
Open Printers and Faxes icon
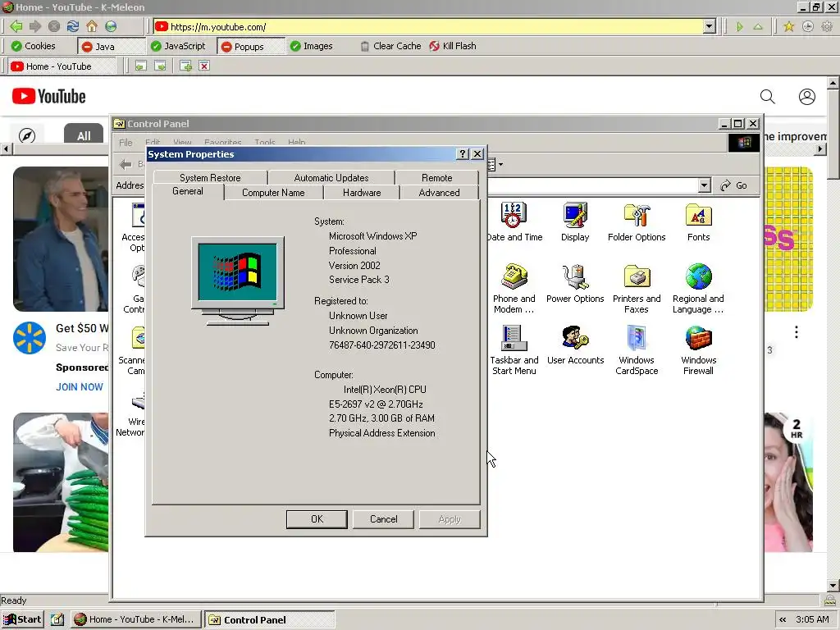point(637,289)
